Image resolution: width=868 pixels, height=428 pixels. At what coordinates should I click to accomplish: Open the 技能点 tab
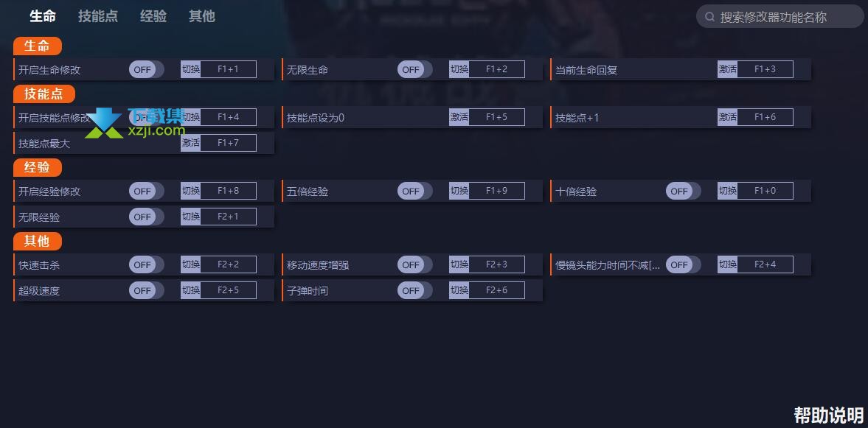point(98,17)
